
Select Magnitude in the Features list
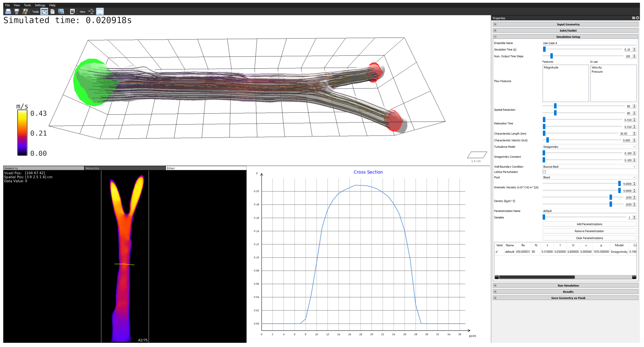point(551,68)
